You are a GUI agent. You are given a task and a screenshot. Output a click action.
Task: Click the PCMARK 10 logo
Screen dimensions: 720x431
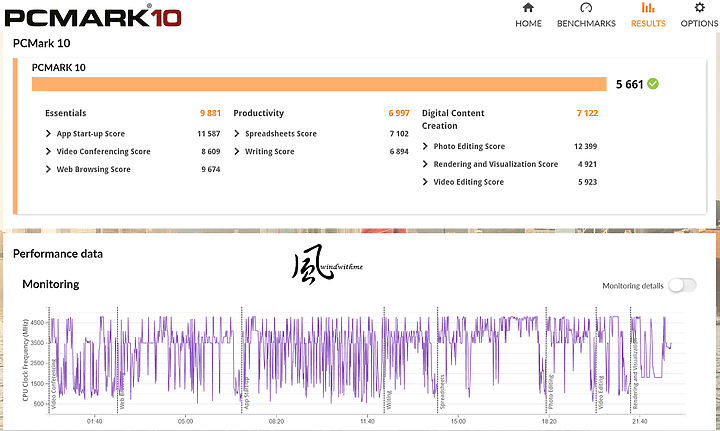93,17
